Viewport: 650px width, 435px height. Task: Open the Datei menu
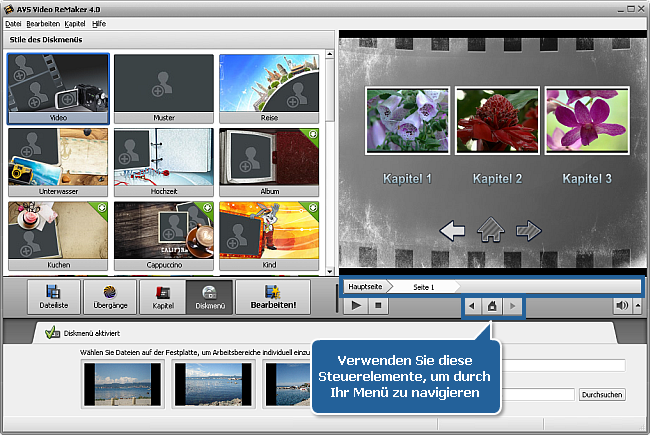pyautogui.click(x=13, y=23)
